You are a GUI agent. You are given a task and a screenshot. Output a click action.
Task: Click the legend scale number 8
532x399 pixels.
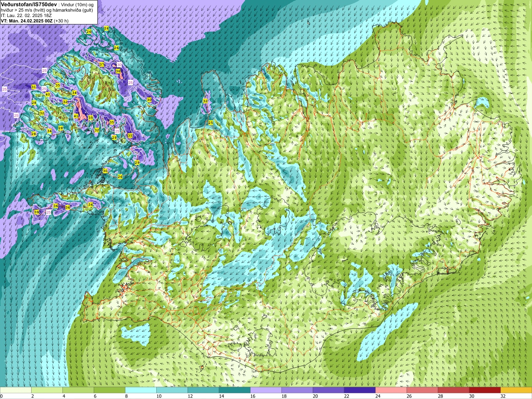(126, 396)
